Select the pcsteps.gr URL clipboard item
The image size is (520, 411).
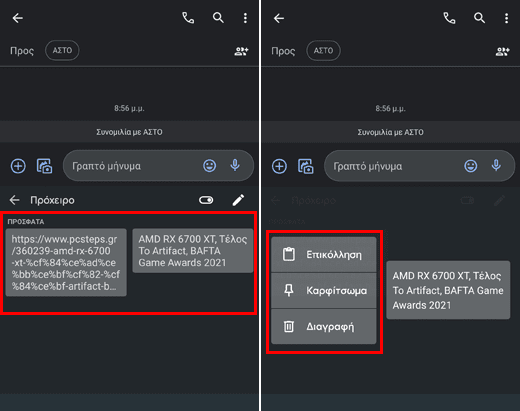point(66,262)
